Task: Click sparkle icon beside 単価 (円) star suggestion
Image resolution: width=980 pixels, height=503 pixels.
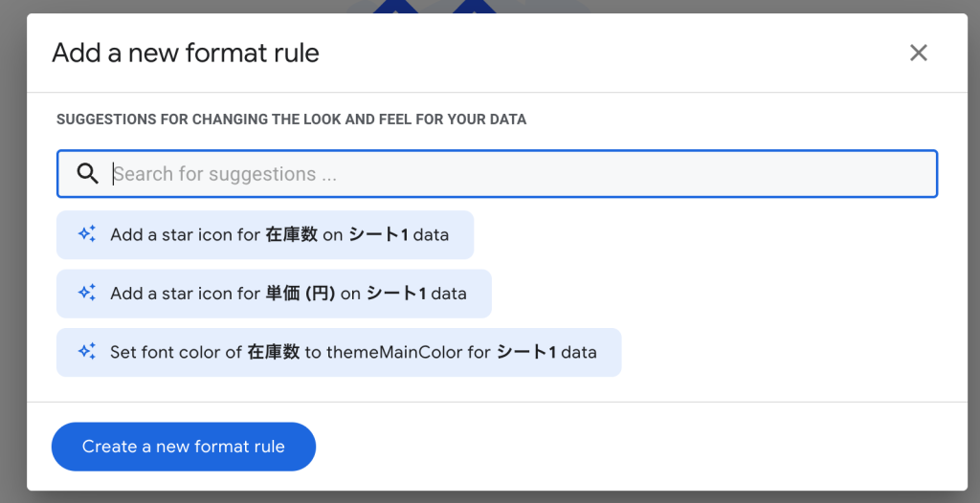Action: pos(87,294)
